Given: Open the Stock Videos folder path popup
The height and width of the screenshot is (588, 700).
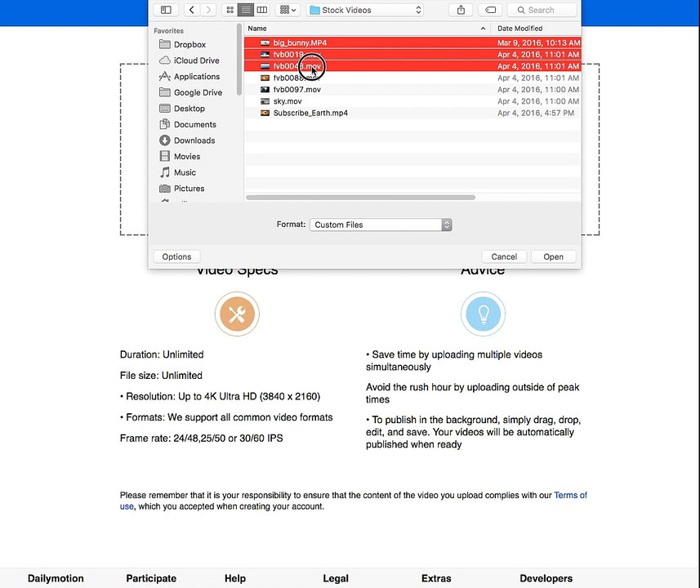Looking at the screenshot, I should [x=365, y=10].
